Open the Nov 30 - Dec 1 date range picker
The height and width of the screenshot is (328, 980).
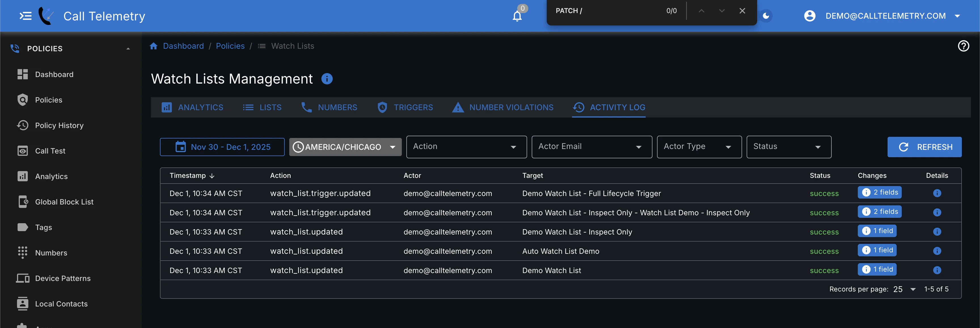point(222,147)
